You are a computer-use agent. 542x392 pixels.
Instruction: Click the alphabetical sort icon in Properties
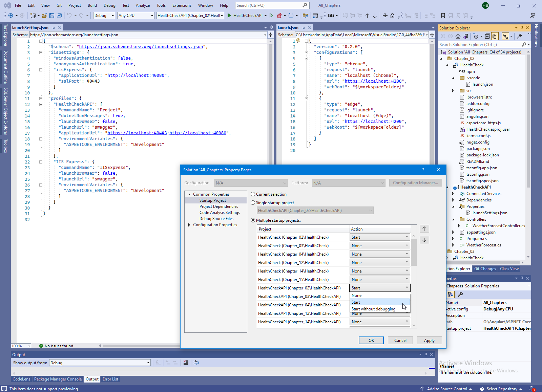[451, 295]
